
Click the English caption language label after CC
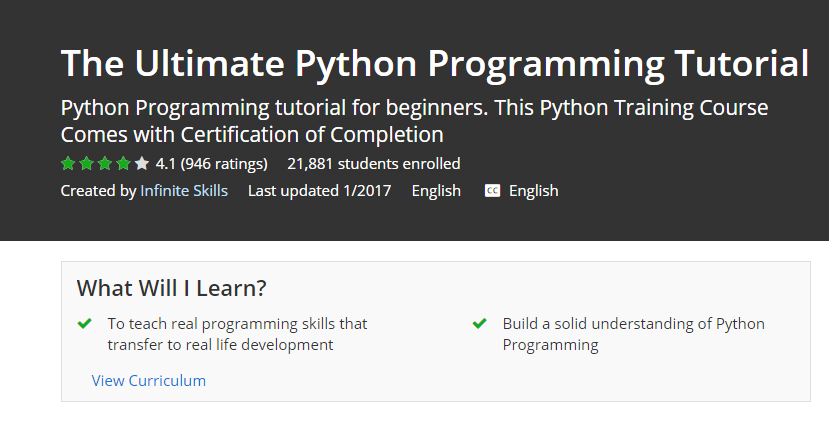click(x=533, y=191)
